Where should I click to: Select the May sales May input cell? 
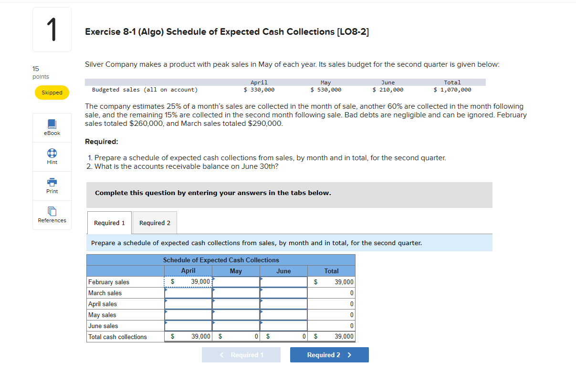tap(236, 315)
